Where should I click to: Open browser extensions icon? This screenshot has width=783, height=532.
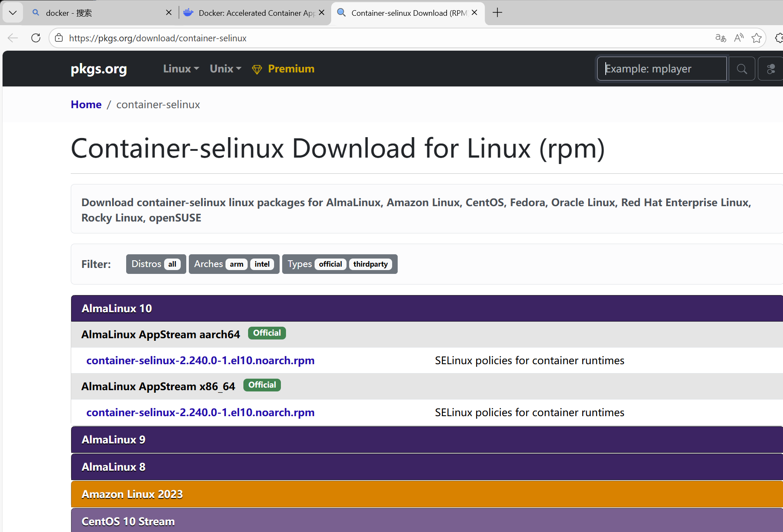778,38
